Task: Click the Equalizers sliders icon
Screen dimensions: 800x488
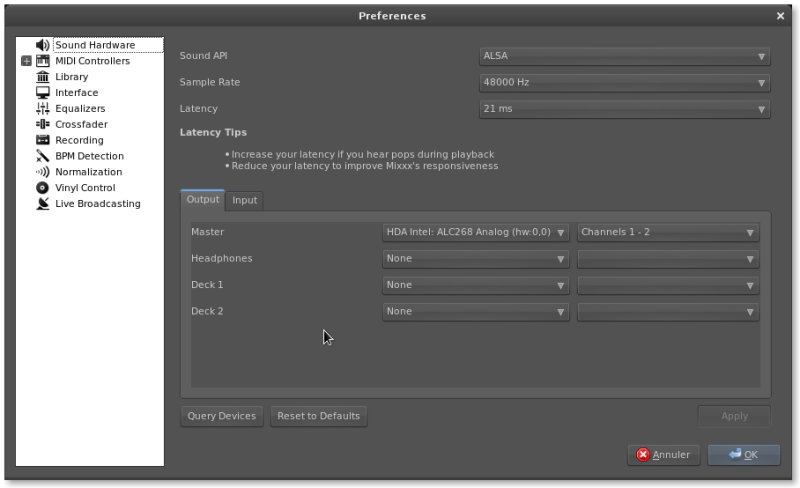Action: pos(43,108)
